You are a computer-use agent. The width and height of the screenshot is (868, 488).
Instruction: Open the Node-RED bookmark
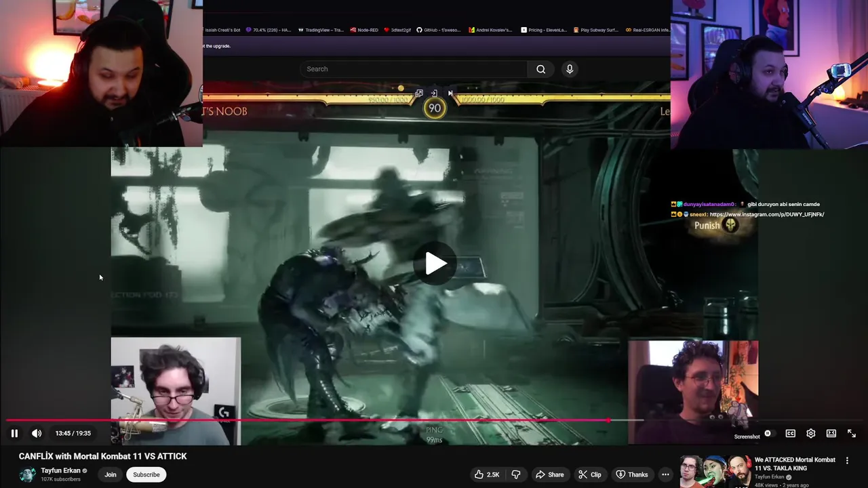[x=364, y=30]
